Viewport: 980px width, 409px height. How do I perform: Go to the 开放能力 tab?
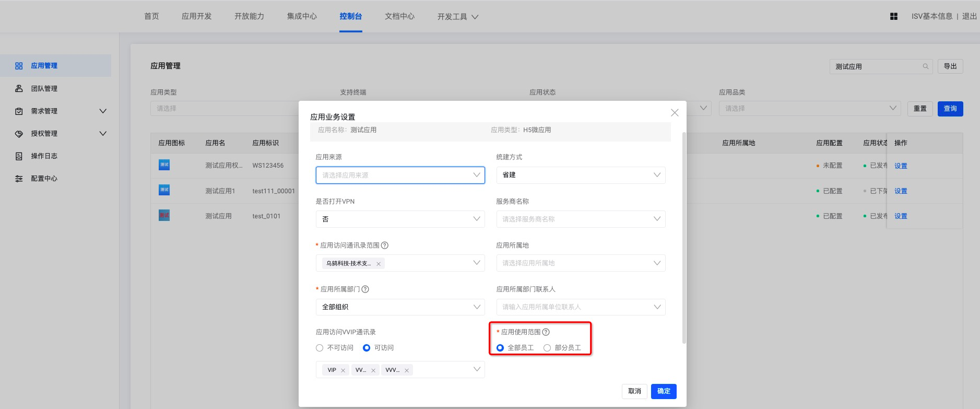(x=249, y=16)
